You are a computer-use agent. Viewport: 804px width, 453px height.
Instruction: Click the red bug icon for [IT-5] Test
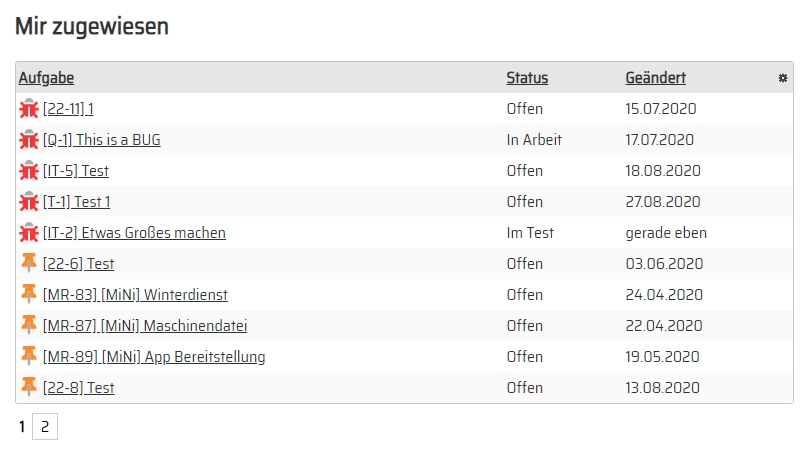pos(29,171)
